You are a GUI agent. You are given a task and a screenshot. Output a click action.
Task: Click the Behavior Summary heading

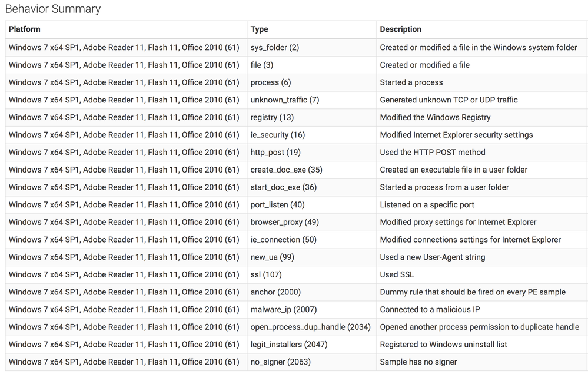pos(53,9)
